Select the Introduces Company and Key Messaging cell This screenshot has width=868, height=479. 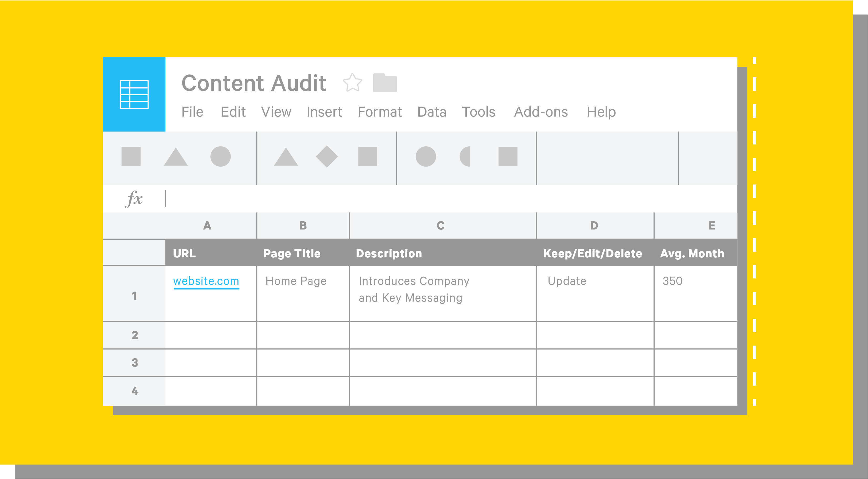443,294
